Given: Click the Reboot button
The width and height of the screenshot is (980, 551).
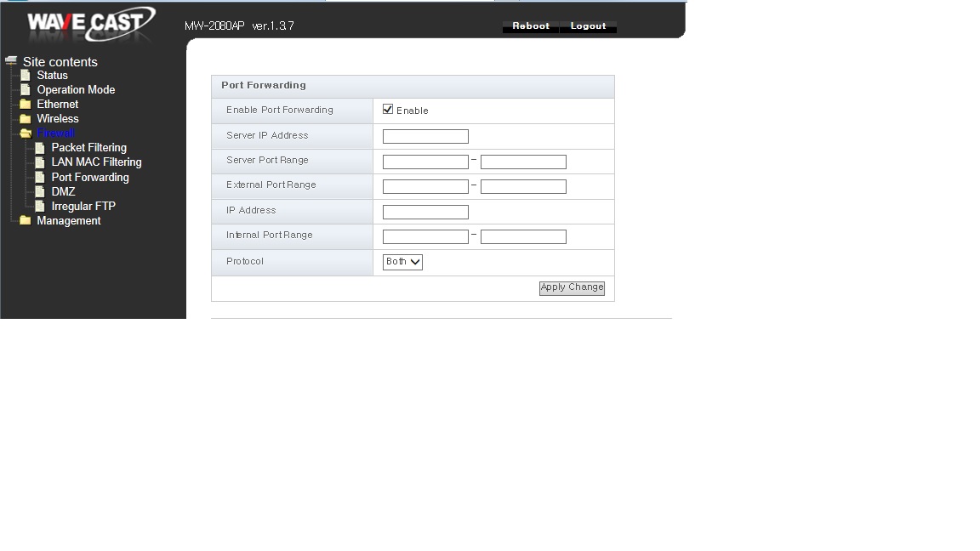Looking at the screenshot, I should [531, 26].
